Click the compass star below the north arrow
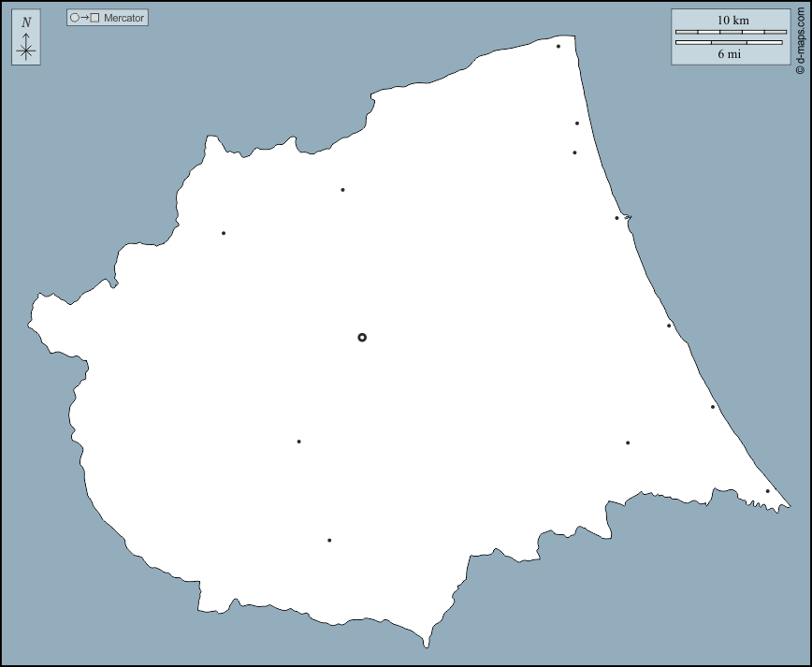This screenshot has height=667, width=812. click(x=25, y=51)
